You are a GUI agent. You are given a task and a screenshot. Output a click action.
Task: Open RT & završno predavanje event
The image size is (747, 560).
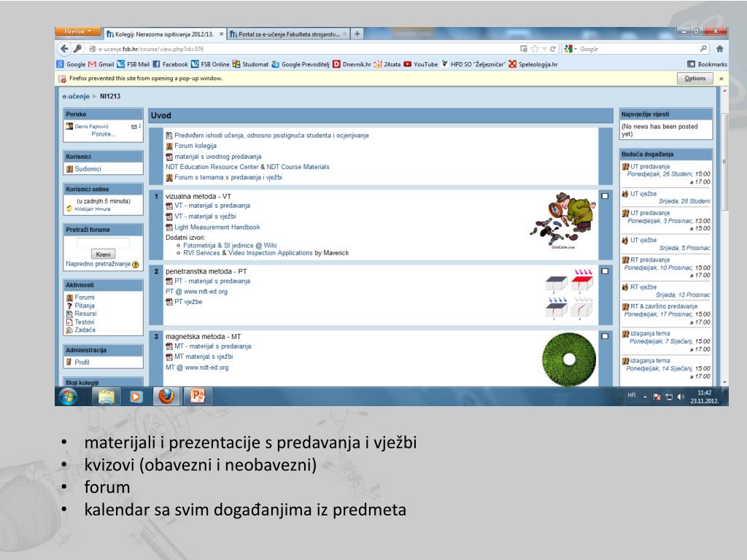[x=664, y=306]
